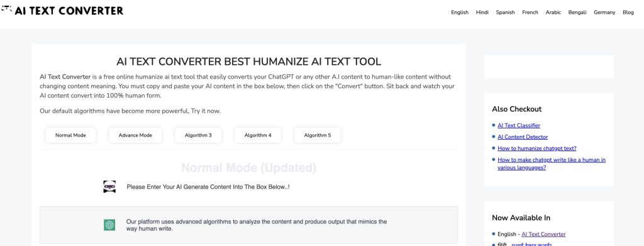Open the AI Text Classifier link
644x246 pixels.
[x=519, y=125]
